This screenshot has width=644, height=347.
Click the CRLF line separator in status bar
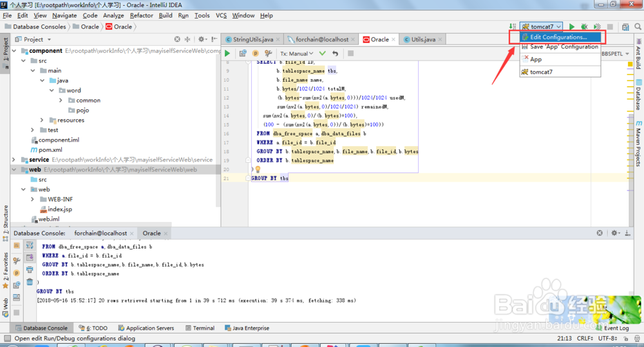[585, 339]
